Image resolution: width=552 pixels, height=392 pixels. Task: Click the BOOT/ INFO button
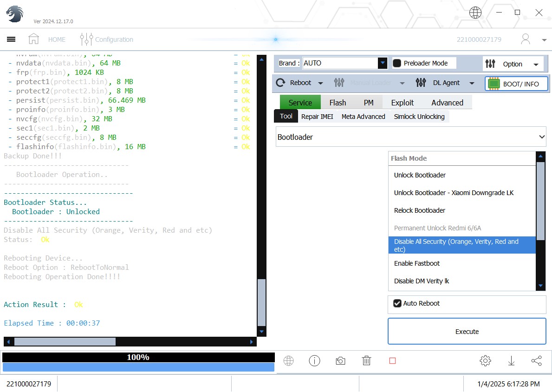[x=516, y=84]
